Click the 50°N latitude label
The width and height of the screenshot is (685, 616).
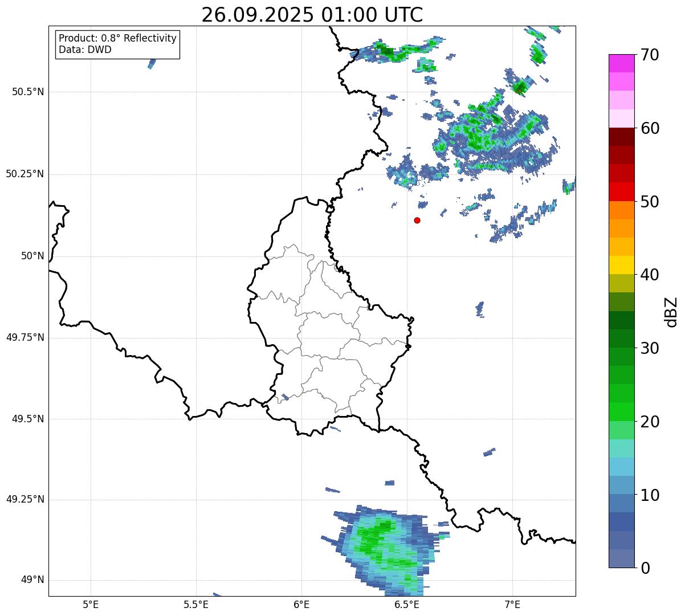pos(32,256)
